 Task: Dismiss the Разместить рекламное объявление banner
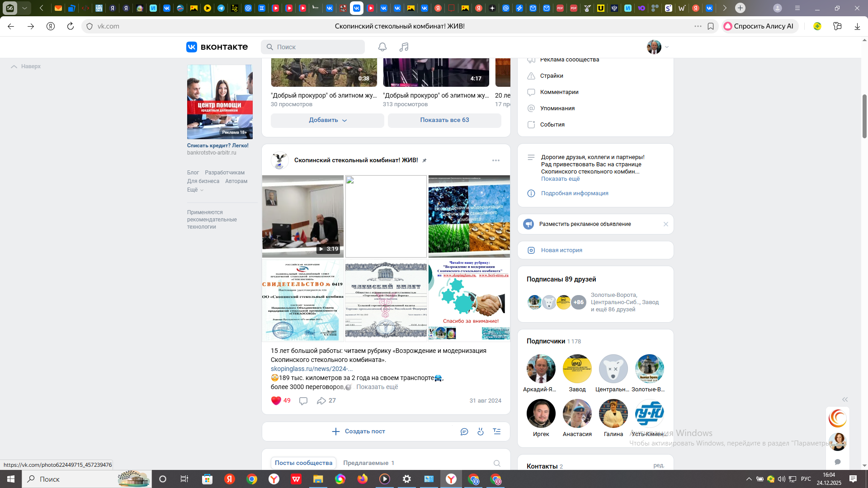point(665,224)
